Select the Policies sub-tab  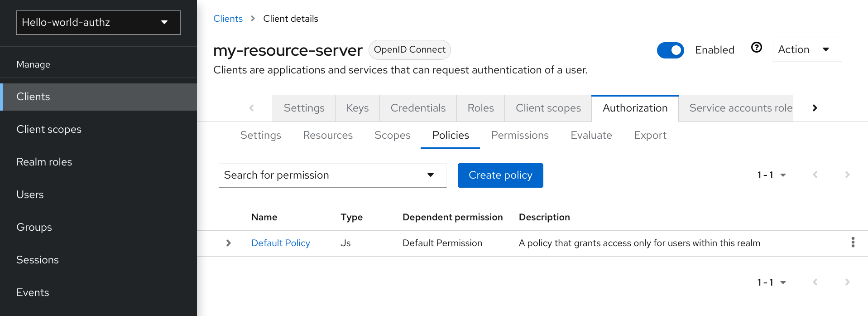click(451, 135)
